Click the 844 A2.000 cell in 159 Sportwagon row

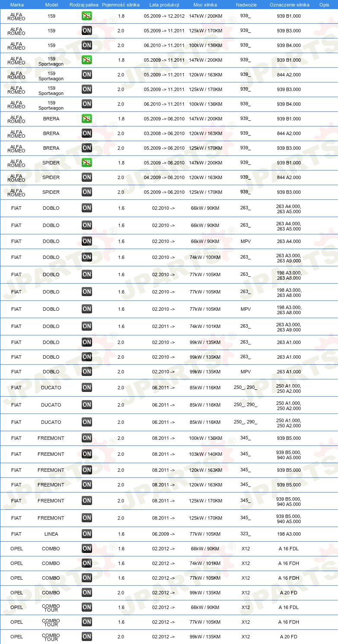(289, 75)
